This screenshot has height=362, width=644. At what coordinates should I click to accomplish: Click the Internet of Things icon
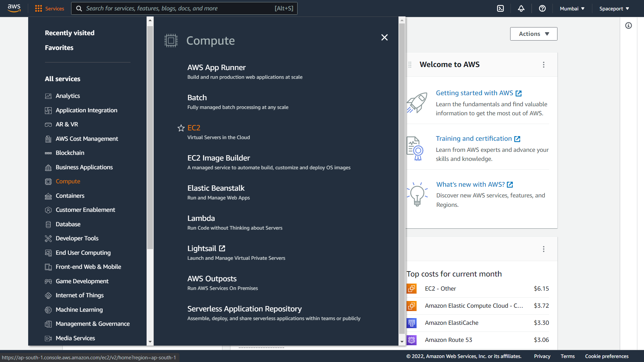pyautogui.click(x=48, y=296)
